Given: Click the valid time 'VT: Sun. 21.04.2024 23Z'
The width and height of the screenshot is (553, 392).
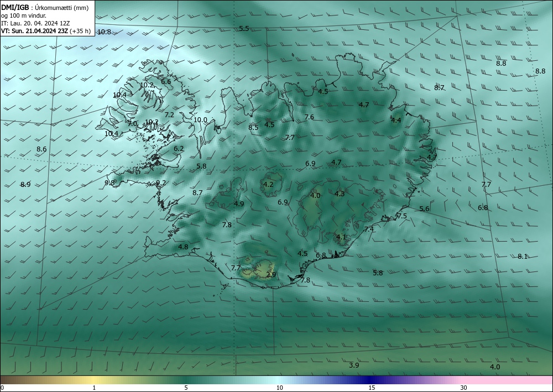Looking at the screenshot, I should (34, 31).
